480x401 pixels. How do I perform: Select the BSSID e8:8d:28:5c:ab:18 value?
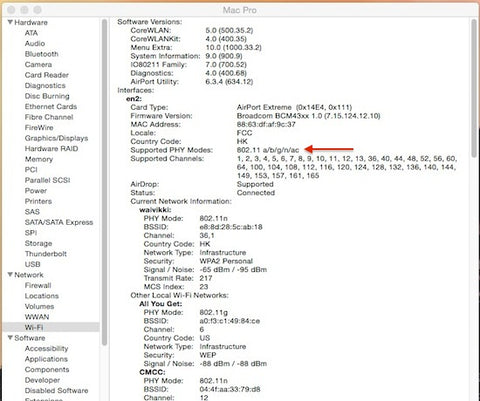231,227
